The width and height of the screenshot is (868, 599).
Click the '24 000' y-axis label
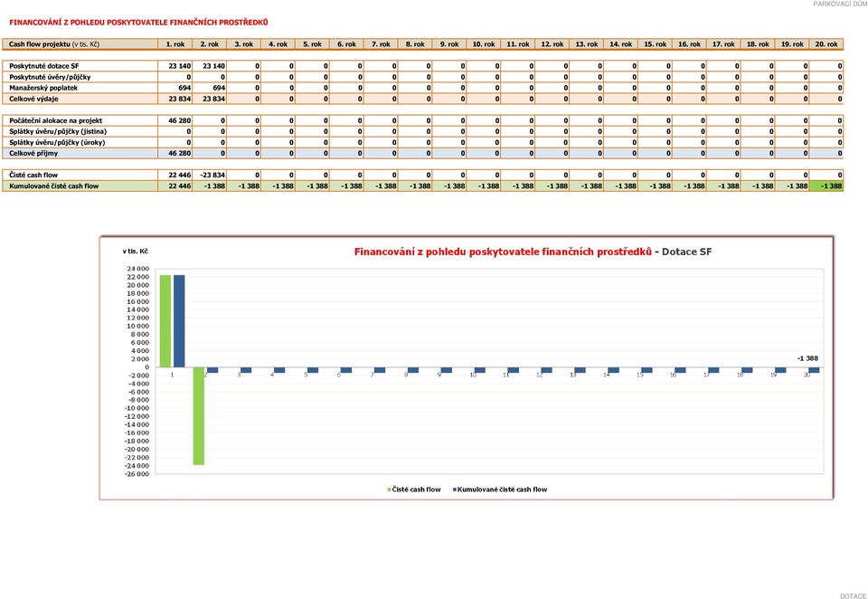point(138,269)
